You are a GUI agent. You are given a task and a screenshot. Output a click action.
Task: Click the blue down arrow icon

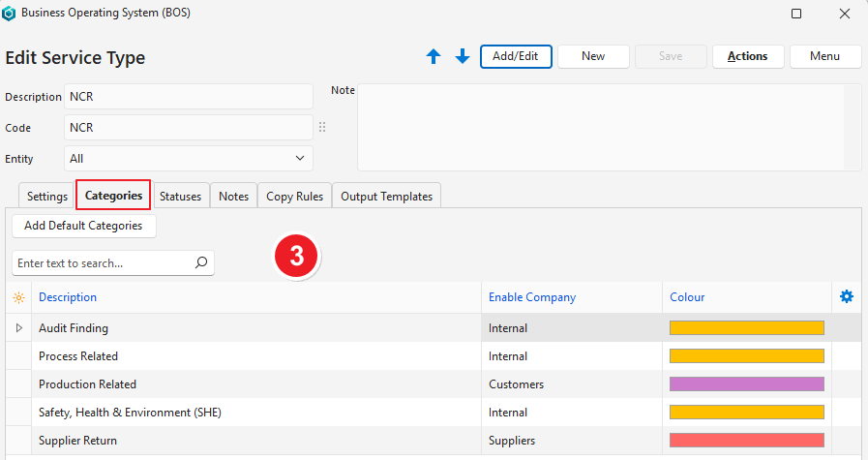click(x=463, y=57)
